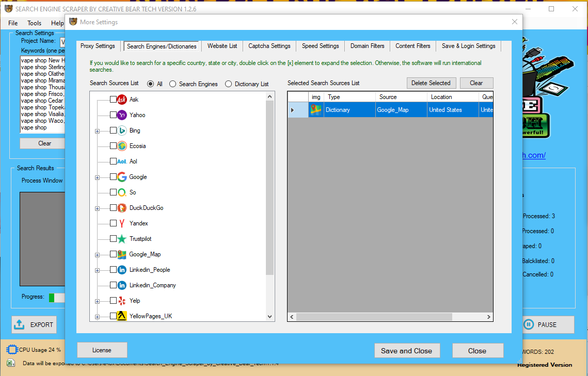Click the Ecosia globe icon
Viewport: 588px width, 376px height.
(122, 146)
